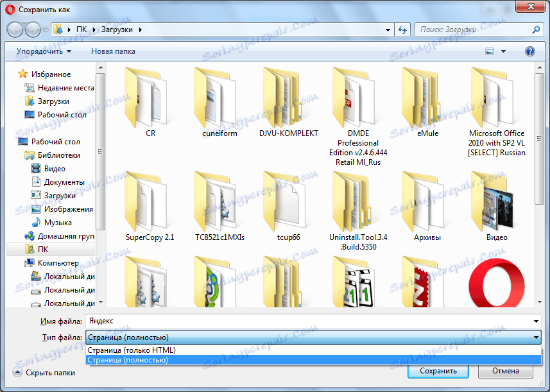Open the Архивы folder
Screen dimensions: 550x392
click(427, 206)
